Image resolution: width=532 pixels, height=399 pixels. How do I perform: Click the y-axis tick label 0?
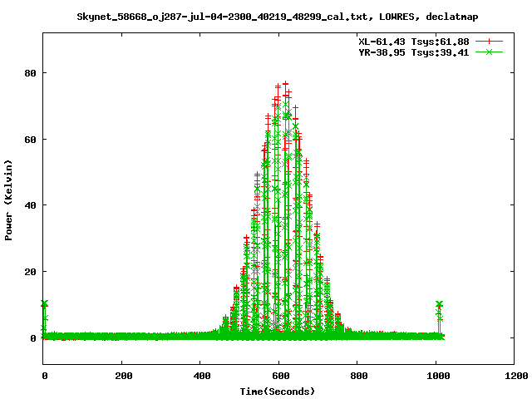click(x=33, y=338)
